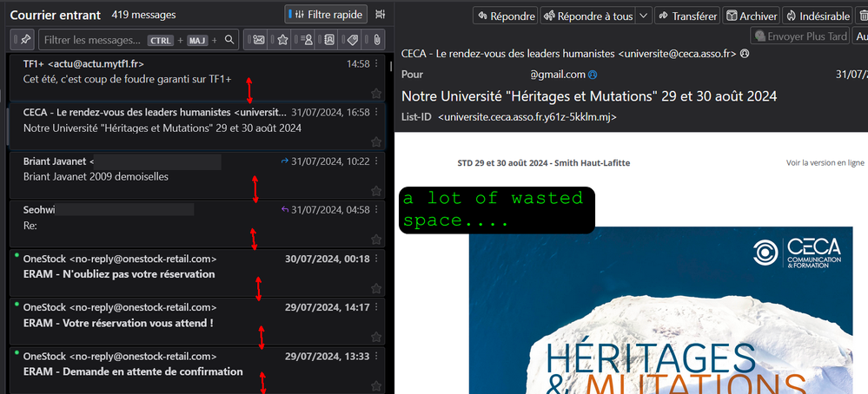
Task: Mark message as Indésirable
Action: [x=817, y=16]
